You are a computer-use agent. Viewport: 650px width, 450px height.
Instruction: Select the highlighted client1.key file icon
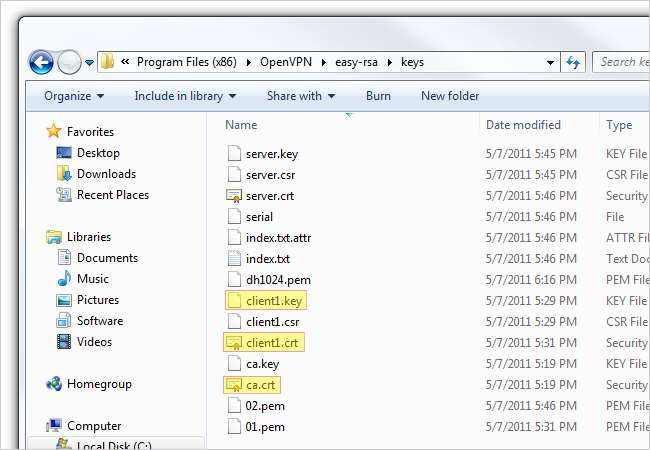(x=234, y=301)
